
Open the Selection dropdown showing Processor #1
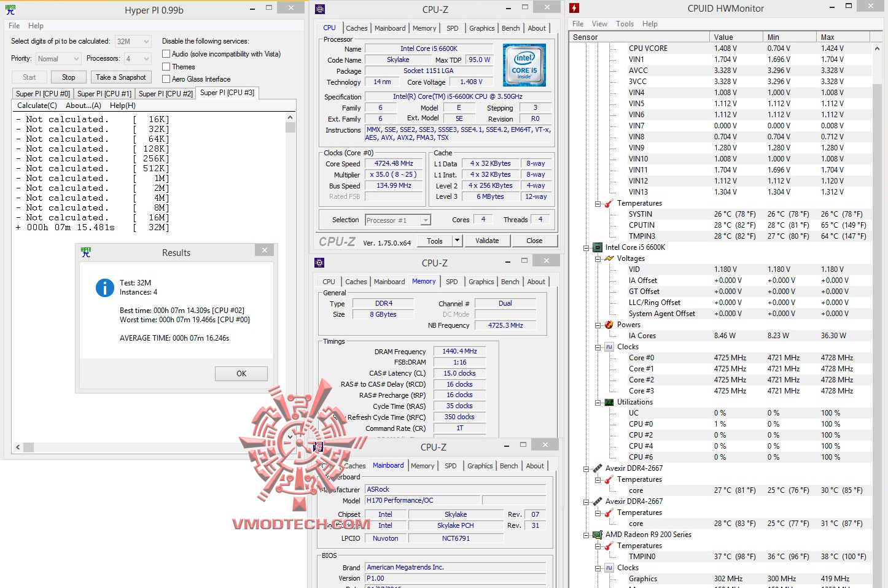pos(397,220)
